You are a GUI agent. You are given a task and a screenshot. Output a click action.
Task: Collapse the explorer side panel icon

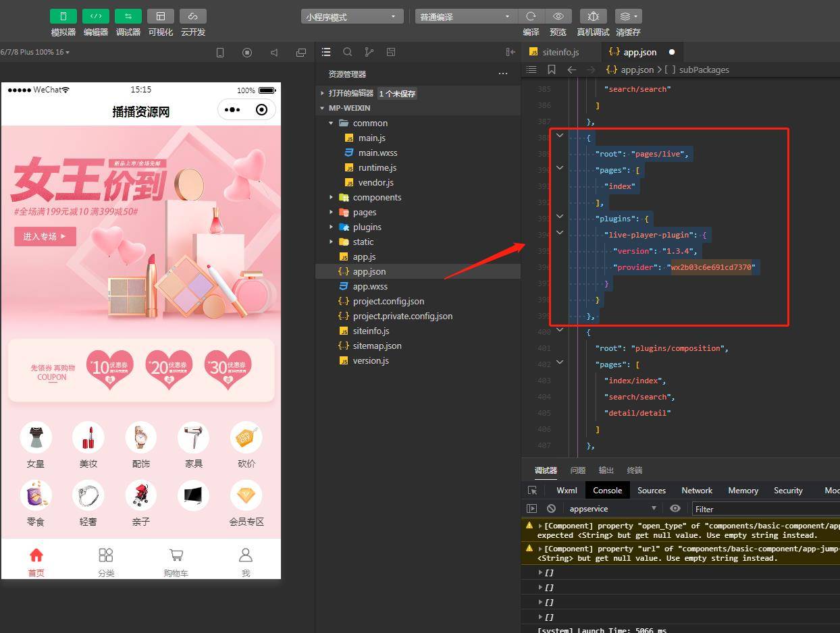(x=510, y=52)
